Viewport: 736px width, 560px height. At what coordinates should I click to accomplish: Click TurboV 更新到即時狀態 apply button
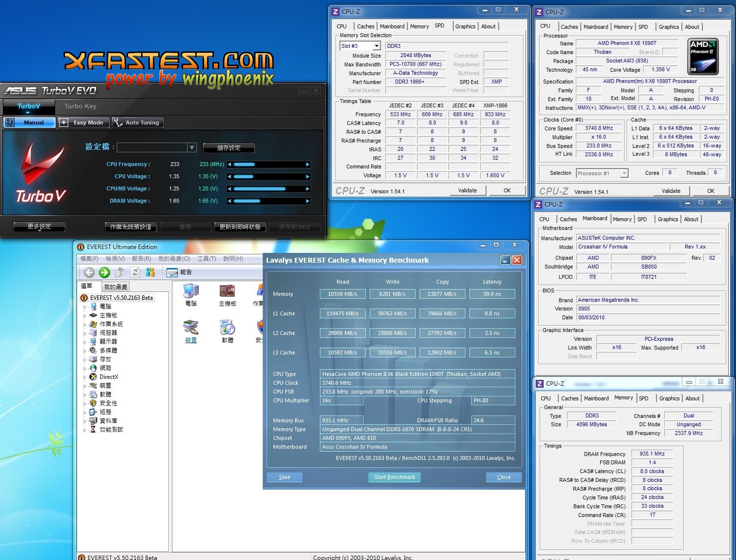(240, 227)
